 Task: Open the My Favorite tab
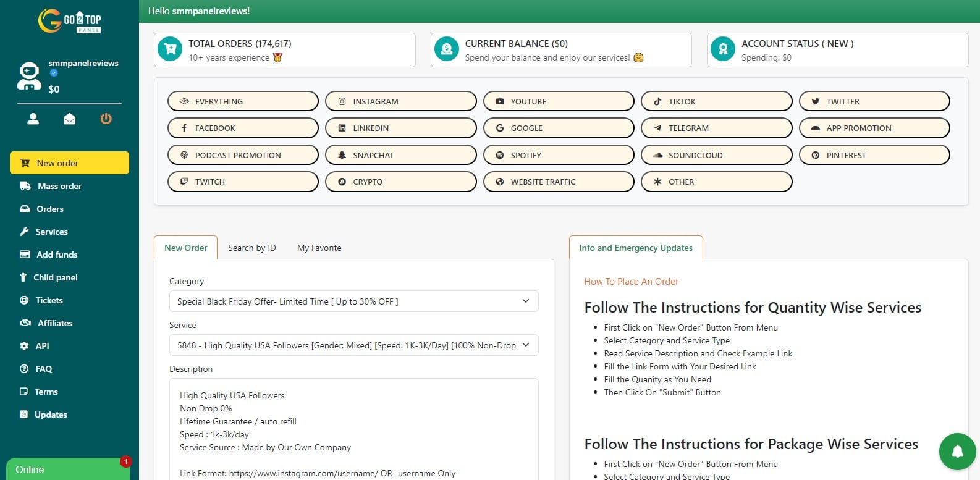[319, 248]
